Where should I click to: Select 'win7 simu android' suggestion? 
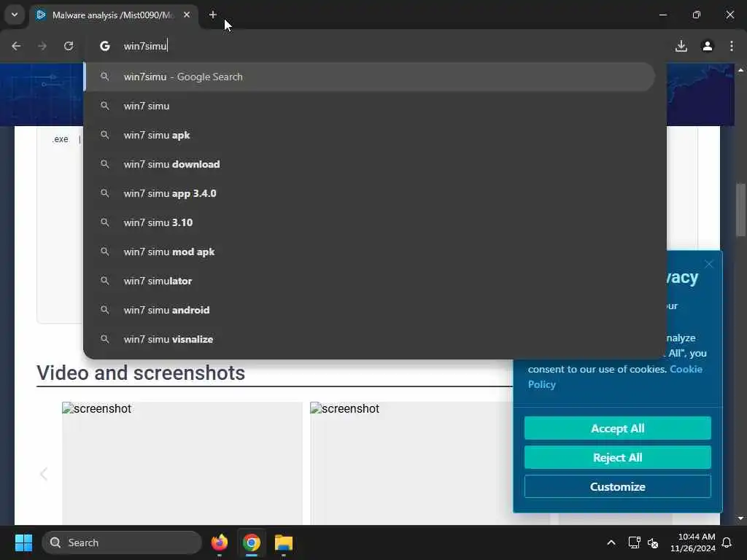pyautogui.click(x=370, y=309)
